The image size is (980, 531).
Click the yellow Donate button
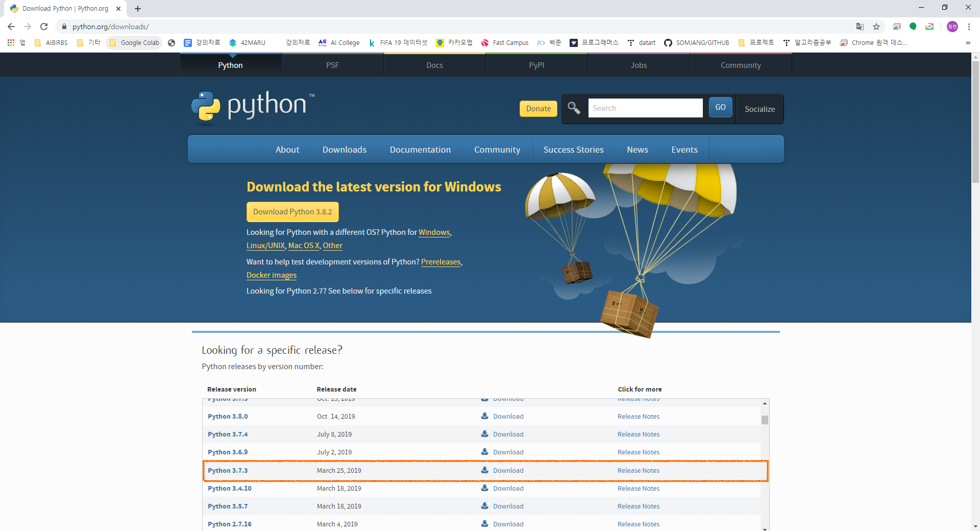[x=538, y=109]
